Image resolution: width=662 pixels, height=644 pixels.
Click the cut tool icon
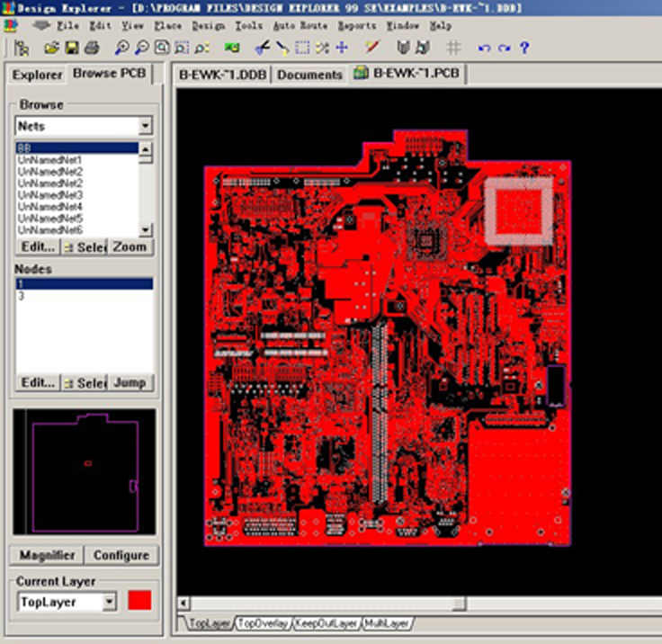click(x=262, y=48)
